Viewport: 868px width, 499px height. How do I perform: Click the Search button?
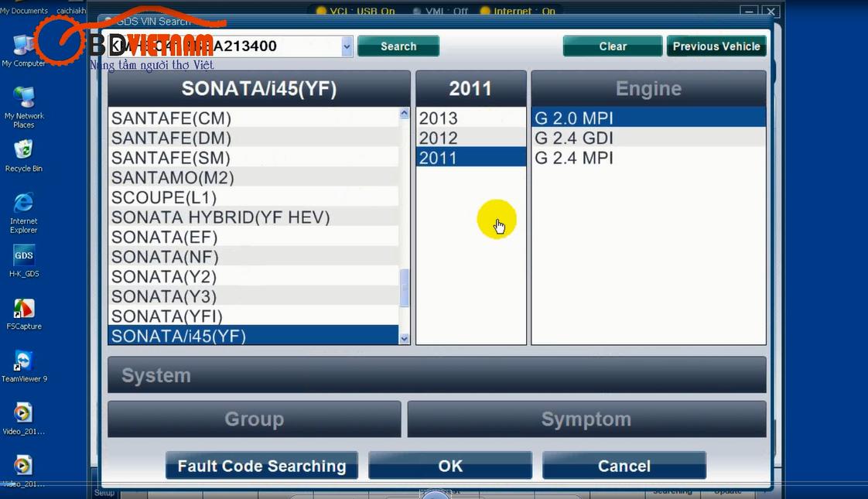pyautogui.click(x=398, y=46)
